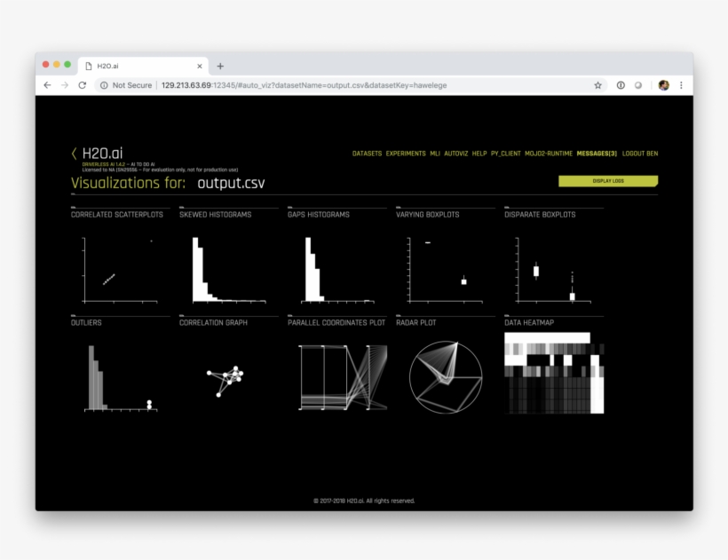The image size is (728, 560).
Task: Open the Chrome three-dot menu
Action: click(680, 85)
